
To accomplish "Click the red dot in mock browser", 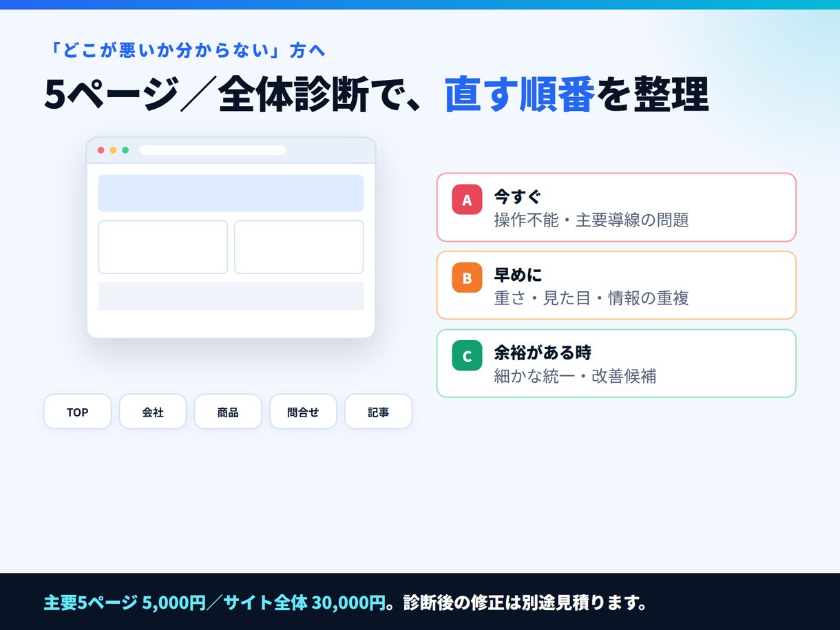I will (101, 150).
